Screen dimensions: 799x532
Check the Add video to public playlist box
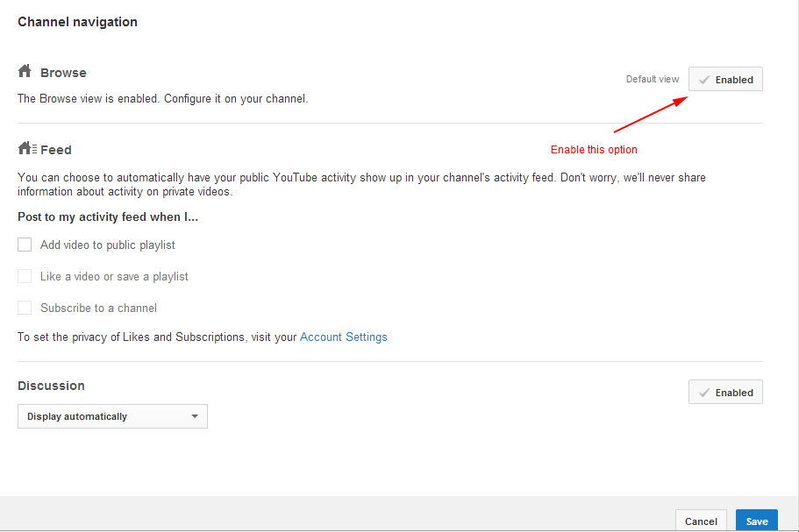point(25,245)
